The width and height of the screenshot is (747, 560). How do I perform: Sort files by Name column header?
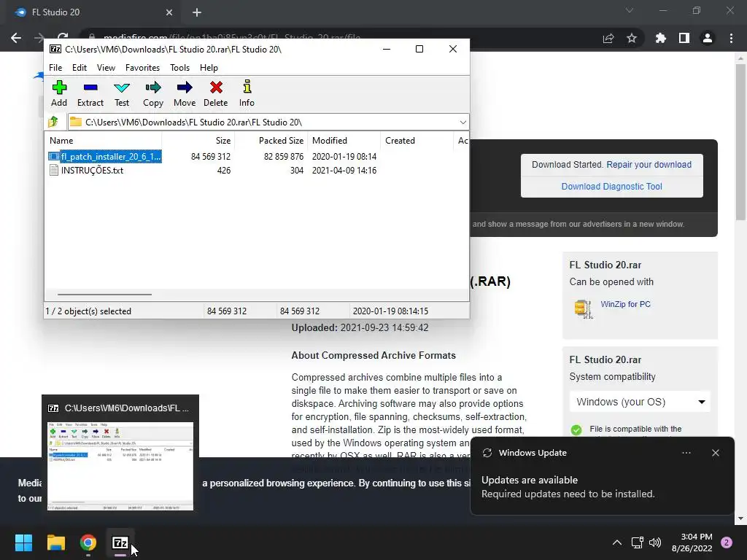click(x=103, y=141)
